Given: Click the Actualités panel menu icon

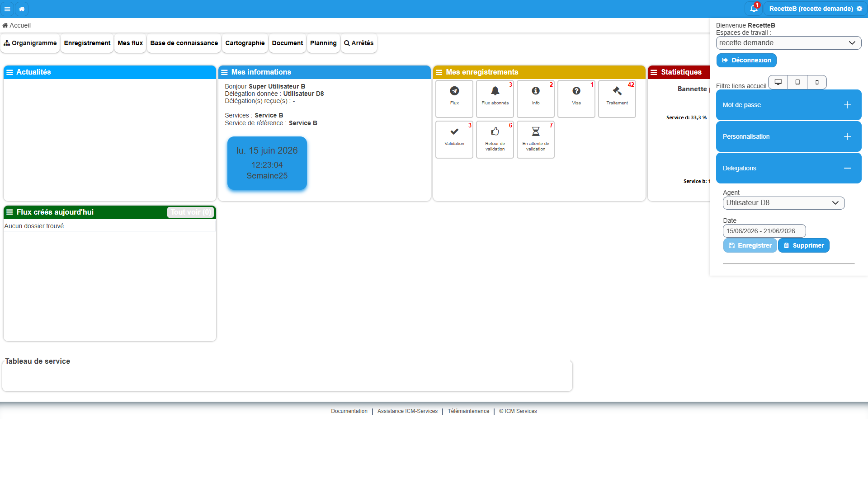Looking at the screenshot, I should click(x=9, y=72).
